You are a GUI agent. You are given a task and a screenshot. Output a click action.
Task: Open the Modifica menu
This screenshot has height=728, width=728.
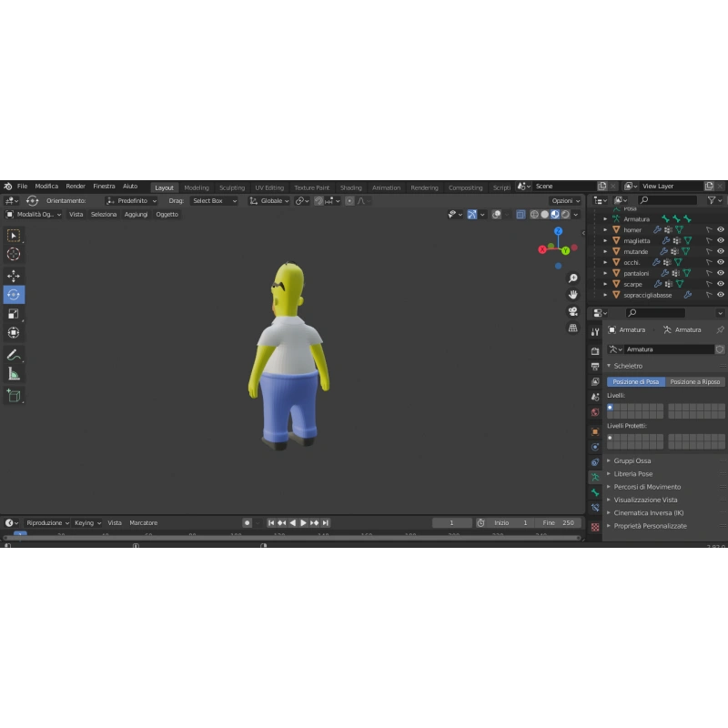tap(46, 187)
